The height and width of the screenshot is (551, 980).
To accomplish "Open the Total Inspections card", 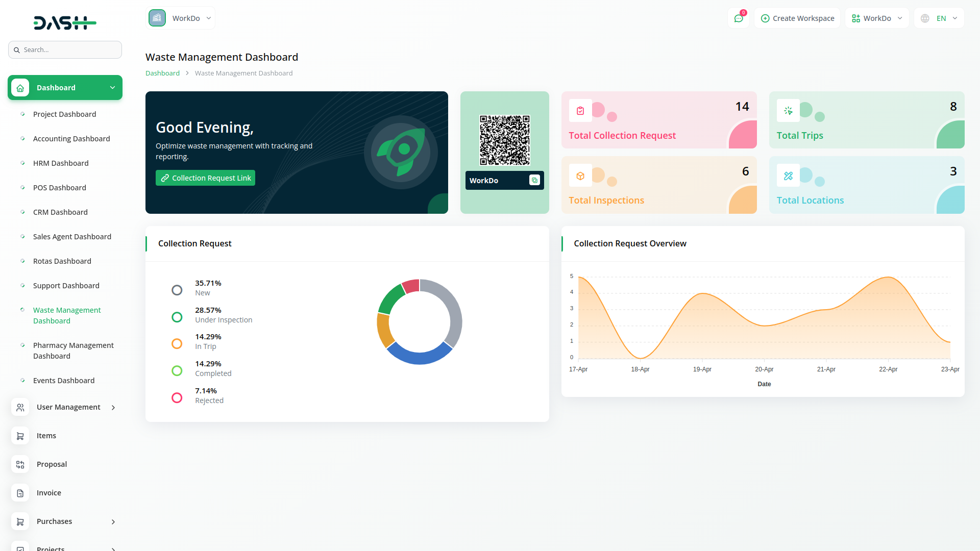I will [659, 185].
